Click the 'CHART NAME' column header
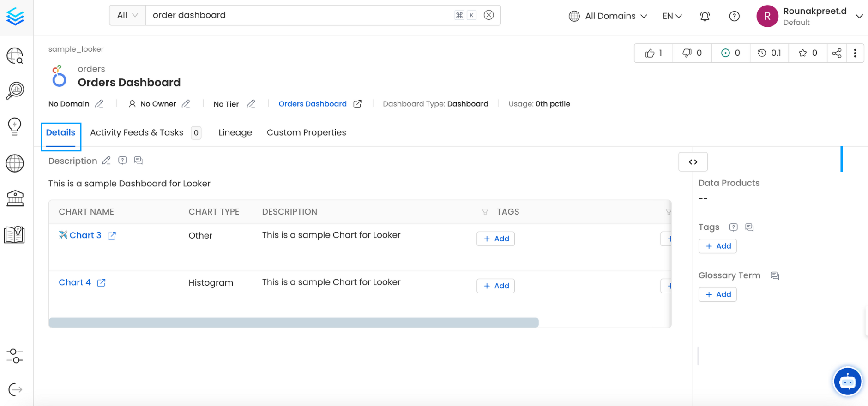Image resolution: width=868 pixels, height=406 pixels. [86, 212]
